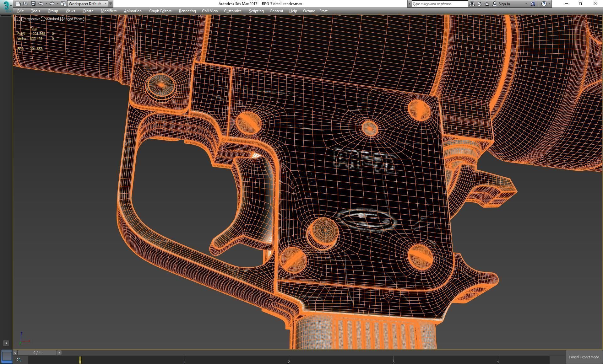The image size is (603, 364).
Task: Create a new scene file
Action: pos(18,4)
